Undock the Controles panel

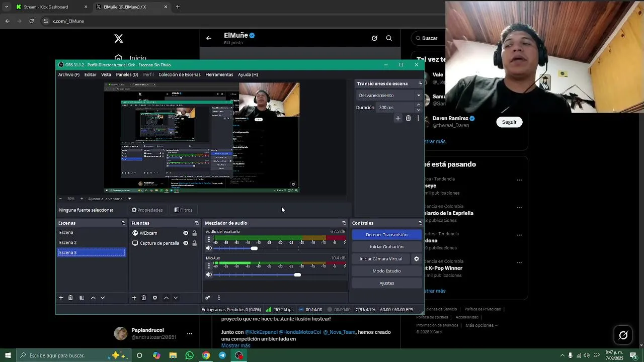[x=420, y=223]
